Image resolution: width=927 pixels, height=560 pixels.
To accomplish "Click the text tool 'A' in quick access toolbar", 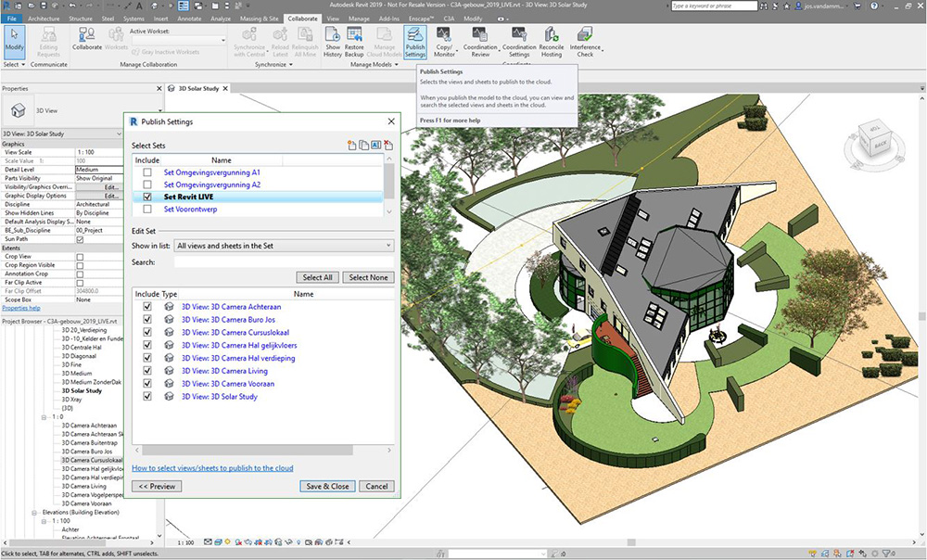I will (139, 6).
